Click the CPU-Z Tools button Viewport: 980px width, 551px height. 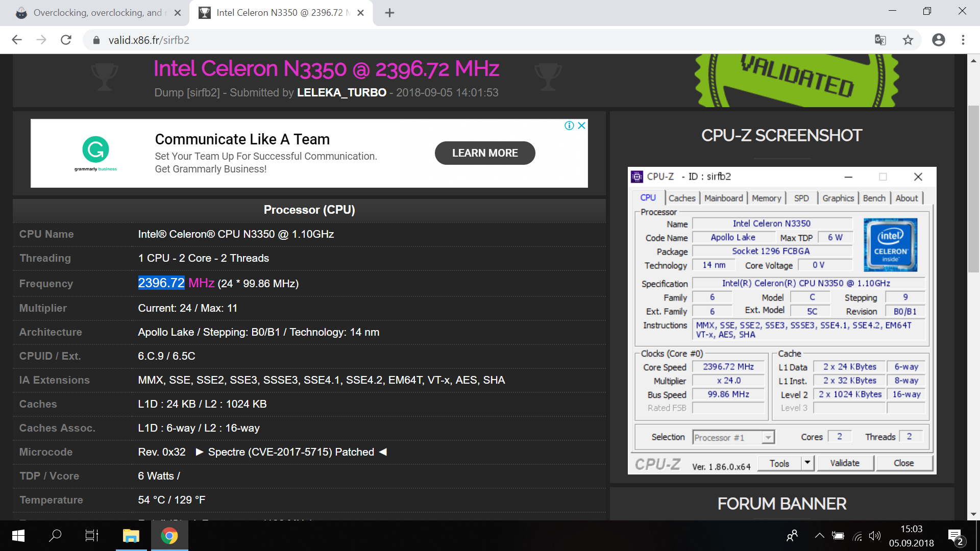point(779,463)
